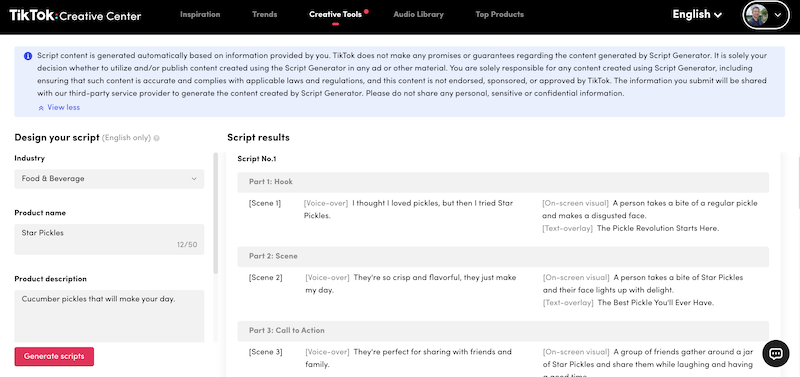Click the TikTok Creative Center logo

[x=75, y=15]
